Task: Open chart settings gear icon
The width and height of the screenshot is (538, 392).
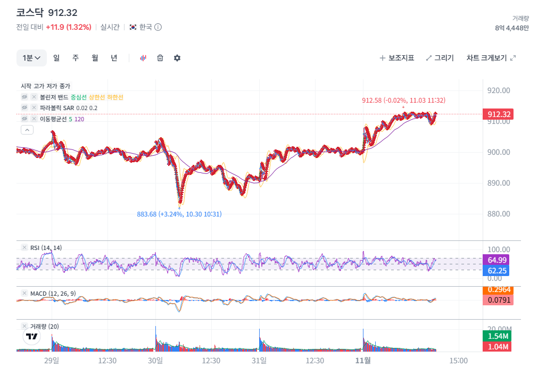Action: click(x=177, y=58)
